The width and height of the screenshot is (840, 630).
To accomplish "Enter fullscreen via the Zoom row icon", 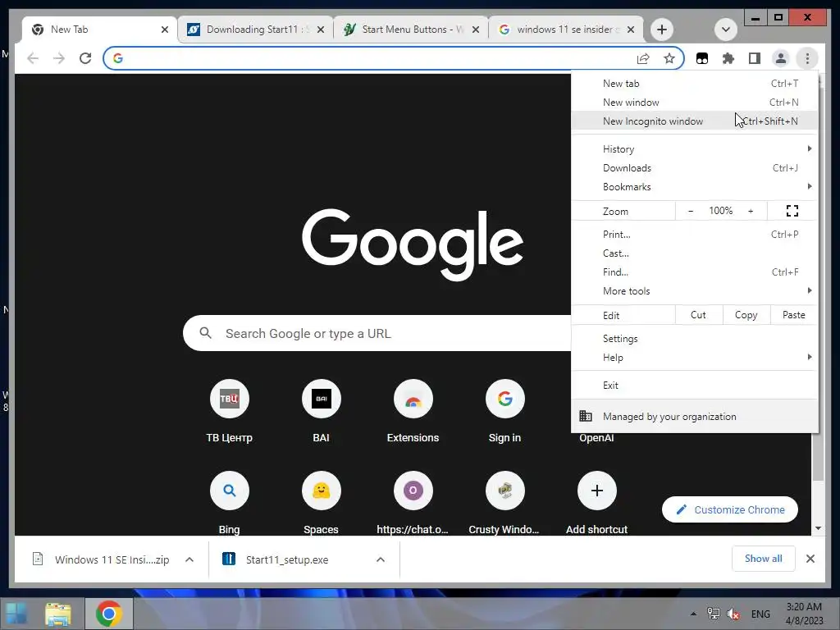I will pos(792,211).
